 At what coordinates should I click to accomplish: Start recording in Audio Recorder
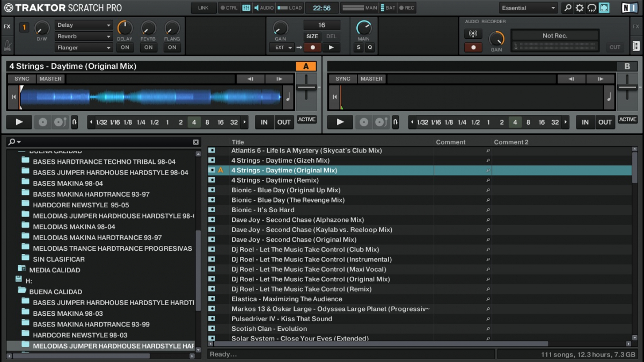pyautogui.click(x=473, y=47)
